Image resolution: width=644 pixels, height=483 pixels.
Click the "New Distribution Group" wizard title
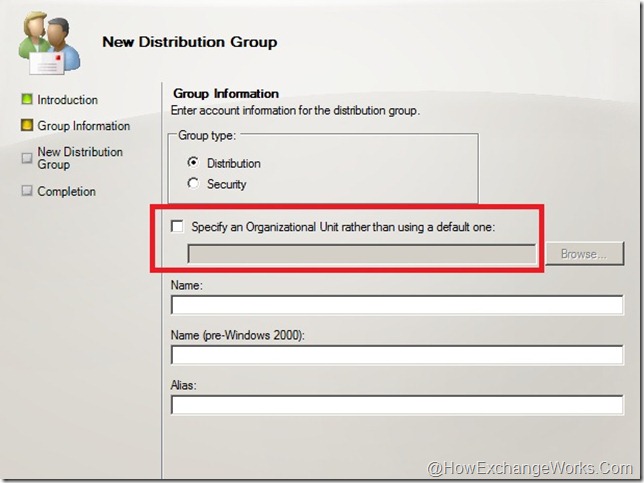[x=189, y=42]
